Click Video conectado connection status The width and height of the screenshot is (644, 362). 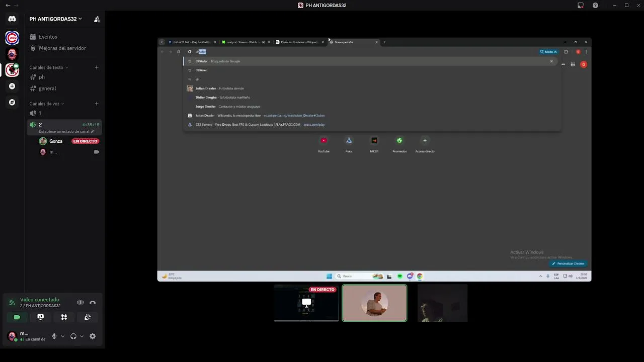39,300
